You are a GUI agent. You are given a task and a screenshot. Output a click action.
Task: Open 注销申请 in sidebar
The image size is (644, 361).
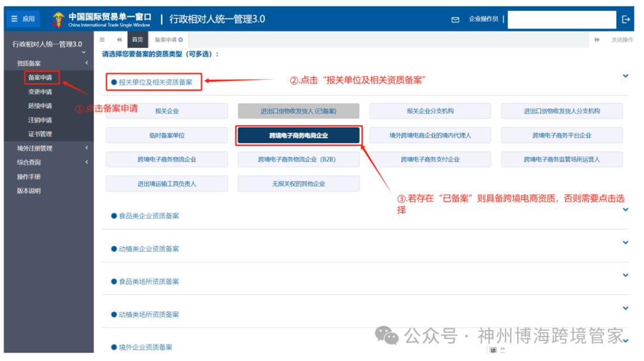coord(41,120)
